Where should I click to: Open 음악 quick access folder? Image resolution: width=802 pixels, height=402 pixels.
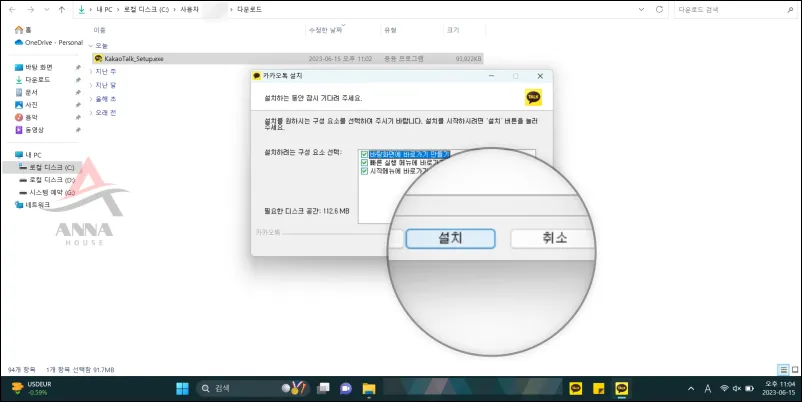tap(27, 117)
